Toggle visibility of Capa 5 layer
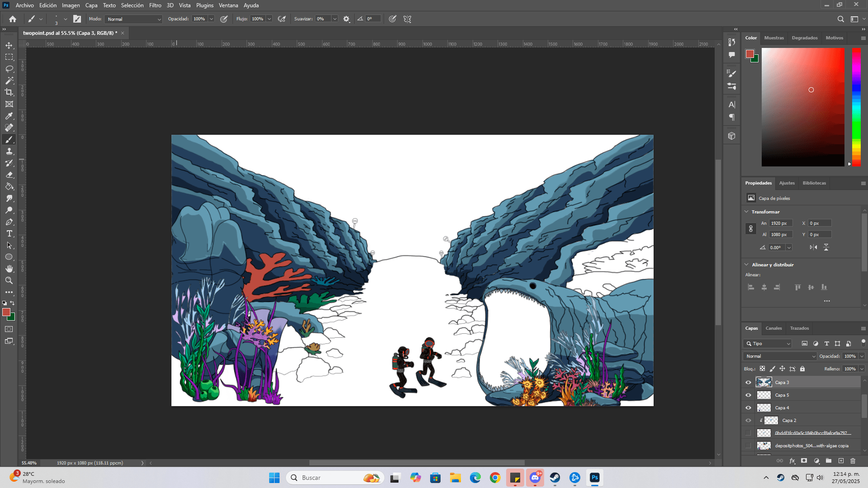 748,395
